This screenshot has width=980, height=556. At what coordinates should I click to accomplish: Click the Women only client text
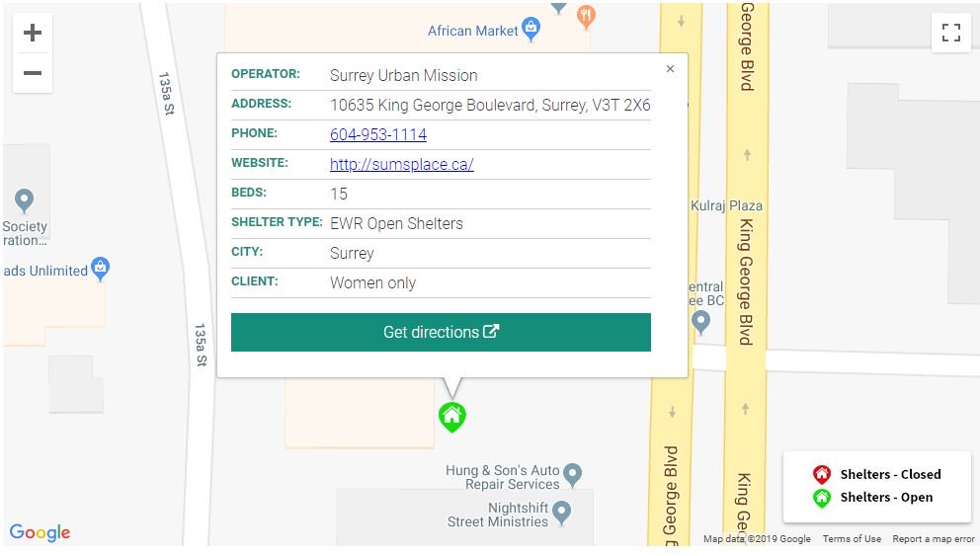pos(373,283)
